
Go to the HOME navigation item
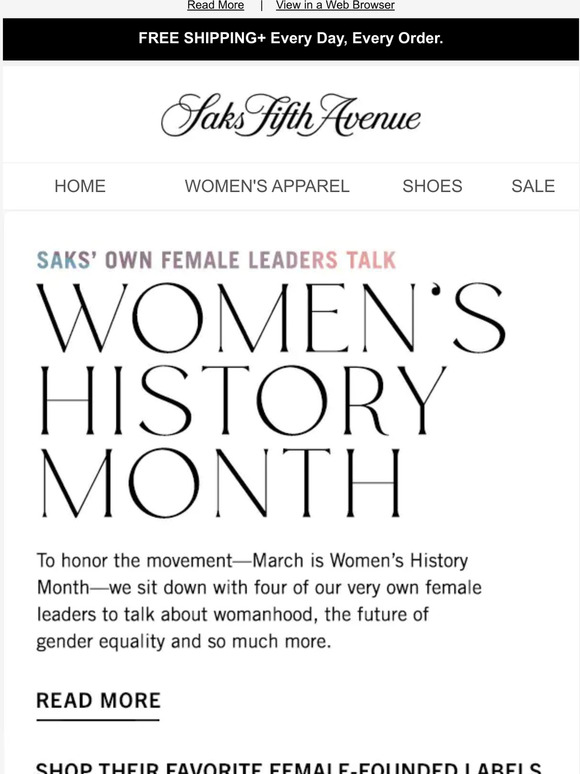(80, 186)
